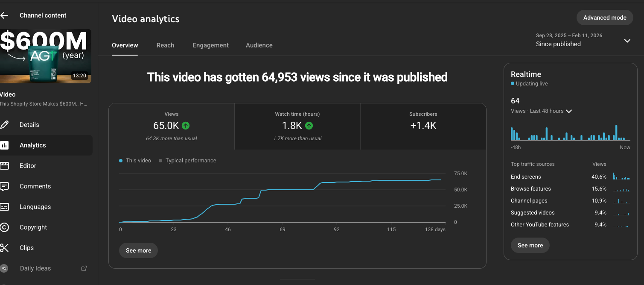The height and width of the screenshot is (285, 644).
Task: Toggle the Views metric card highlight
Action: tap(171, 126)
